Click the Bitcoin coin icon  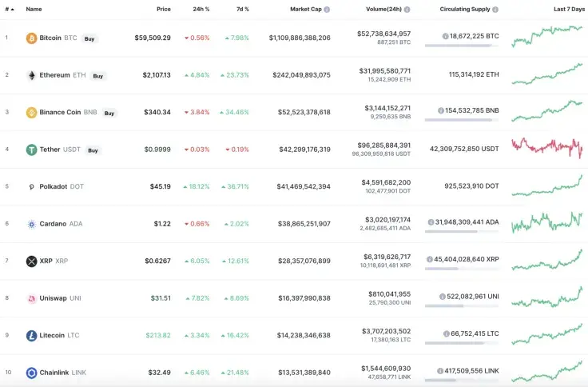click(x=32, y=38)
